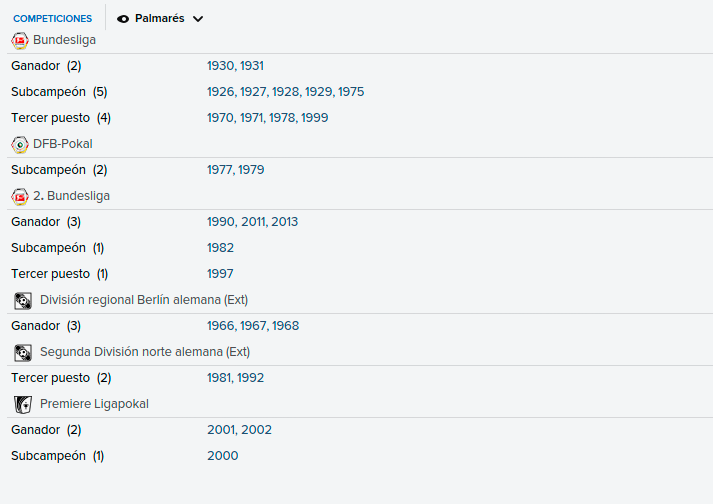Switch to the COMPETICIONES tab
This screenshot has height=504, width=713.
(52, 19)
